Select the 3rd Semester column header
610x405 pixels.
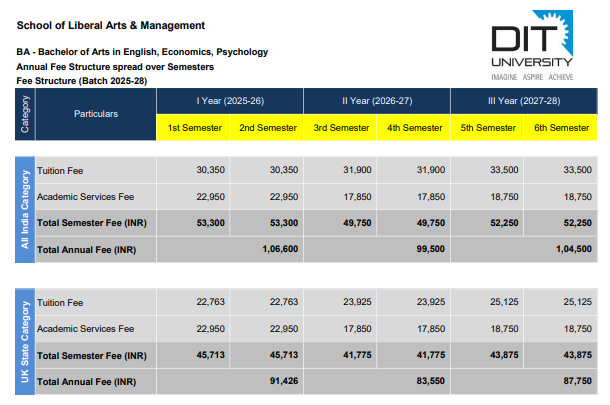click(341, 128)
